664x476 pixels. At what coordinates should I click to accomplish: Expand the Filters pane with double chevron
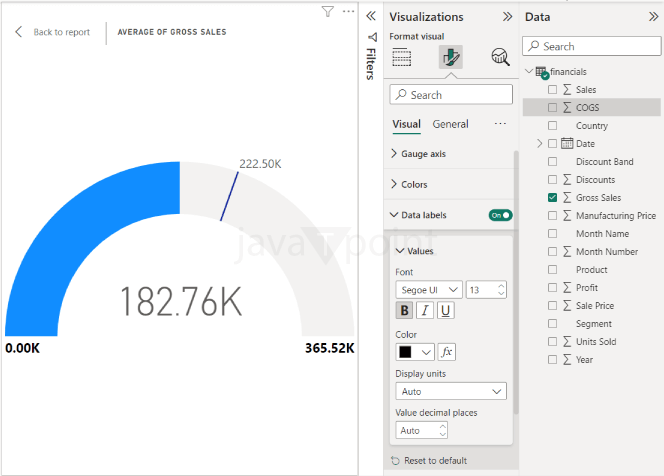click(371, 16)
